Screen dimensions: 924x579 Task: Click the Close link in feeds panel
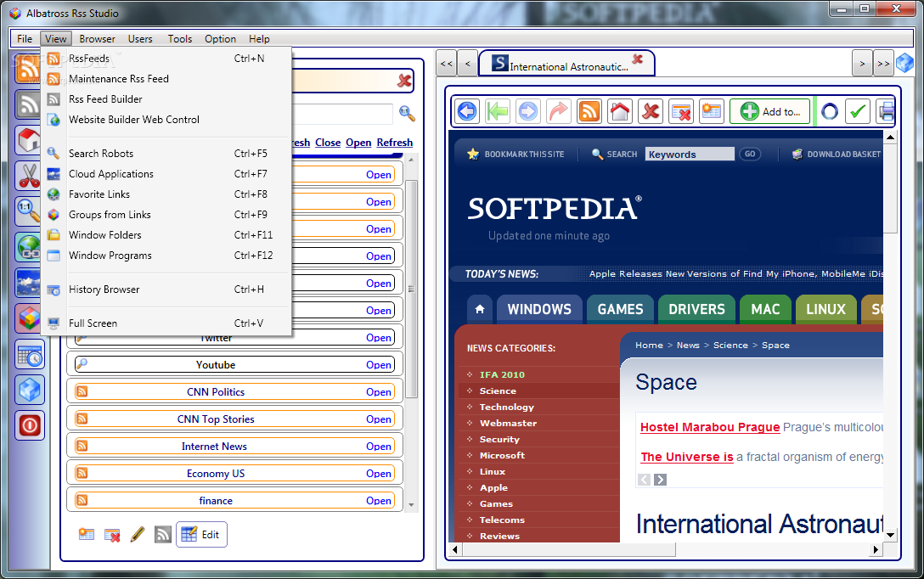328,143
